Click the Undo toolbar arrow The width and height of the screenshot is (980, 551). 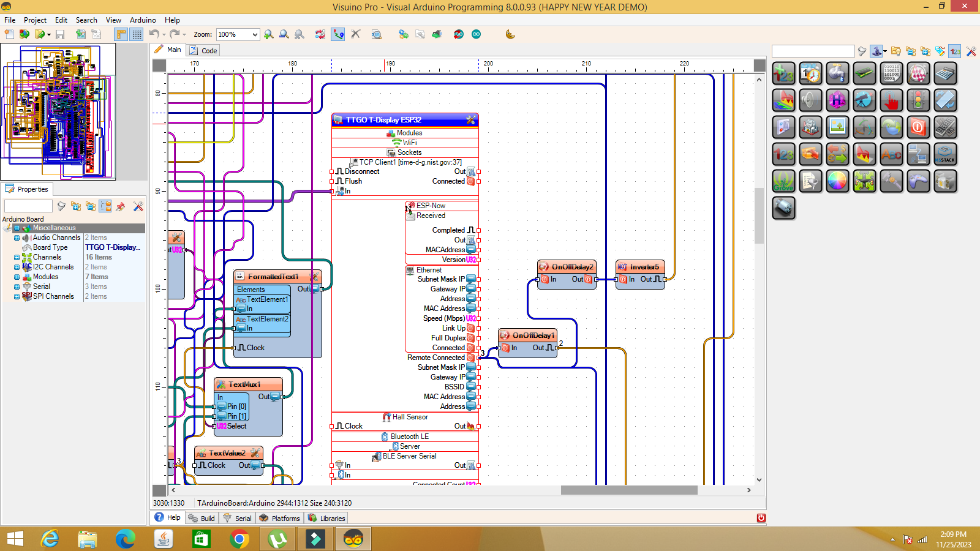pos(154,34)
